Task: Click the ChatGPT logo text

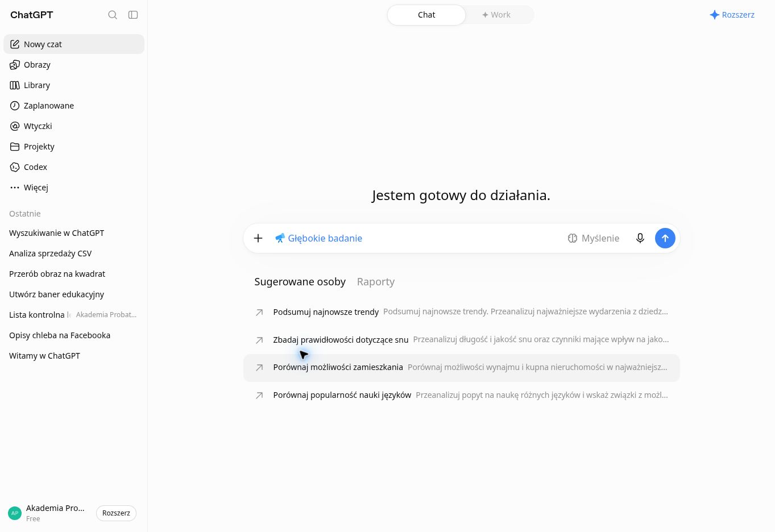Action: (32, 15)
